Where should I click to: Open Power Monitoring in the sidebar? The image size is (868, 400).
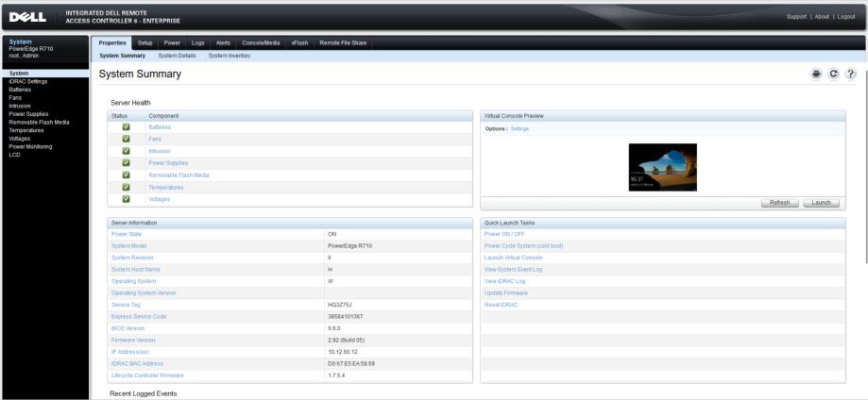tap(30, 147)
